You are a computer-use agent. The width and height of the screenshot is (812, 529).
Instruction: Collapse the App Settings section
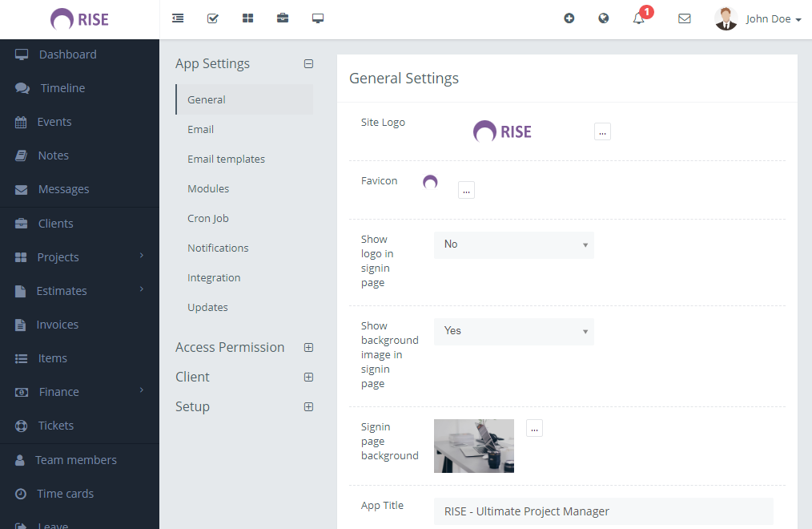(x=308, y=64)
